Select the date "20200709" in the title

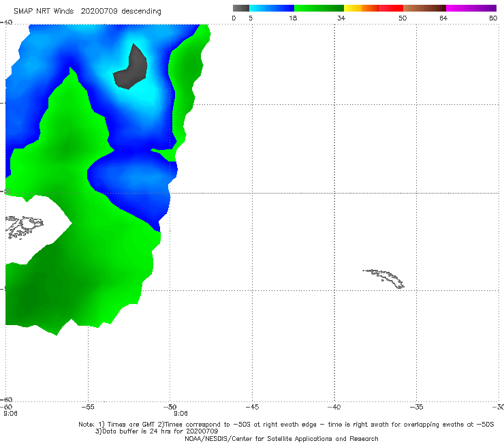[x=99, y=12]
